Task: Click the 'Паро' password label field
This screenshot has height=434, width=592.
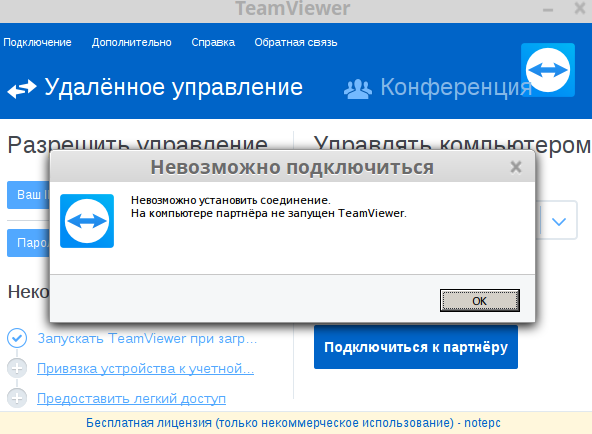Action: [29, 243]
